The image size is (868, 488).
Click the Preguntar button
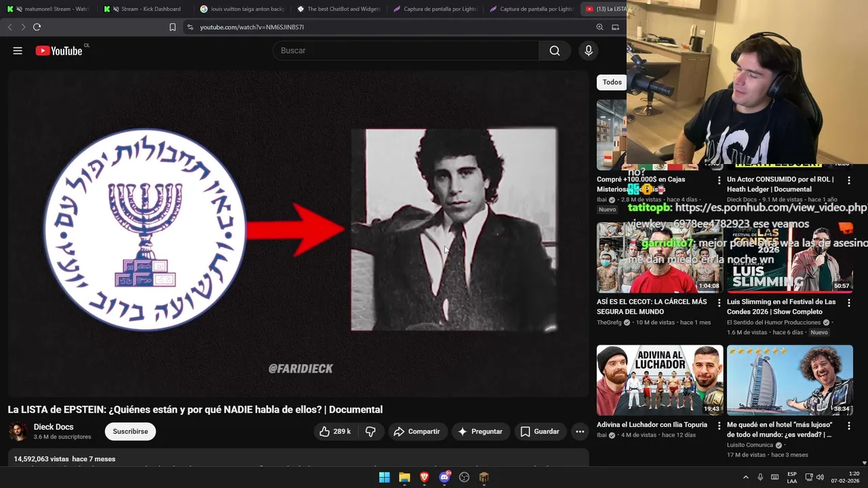tap(479, 432)
